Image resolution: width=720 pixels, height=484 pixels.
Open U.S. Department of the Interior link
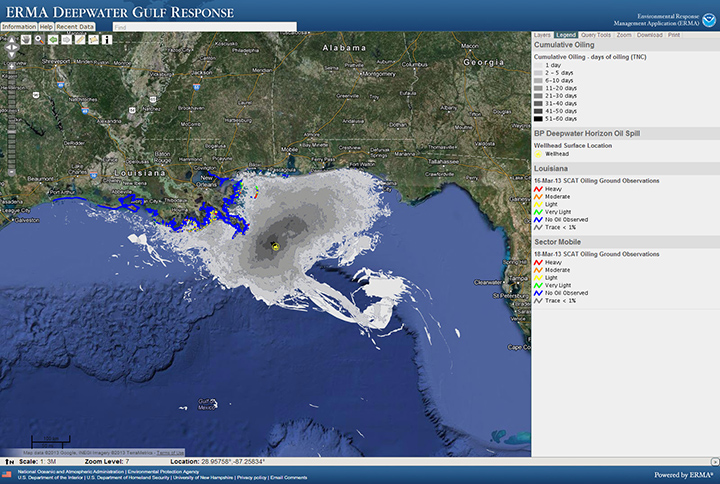point(51,478)
